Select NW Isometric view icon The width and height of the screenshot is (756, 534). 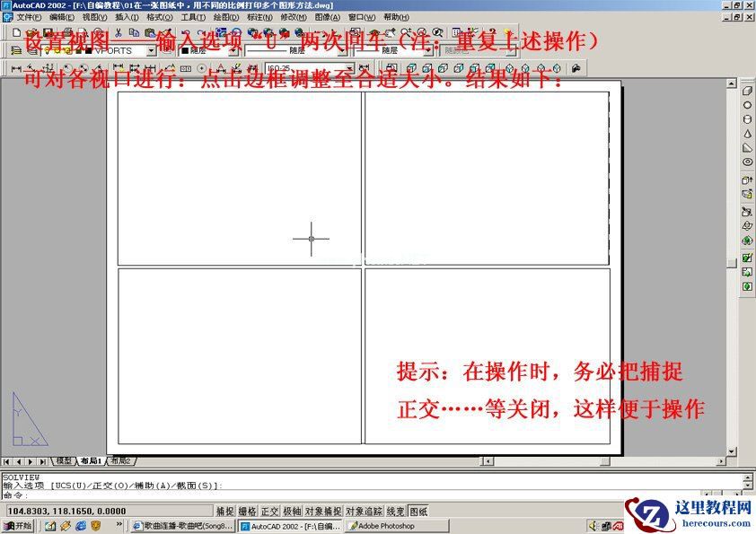coord(557,68)
